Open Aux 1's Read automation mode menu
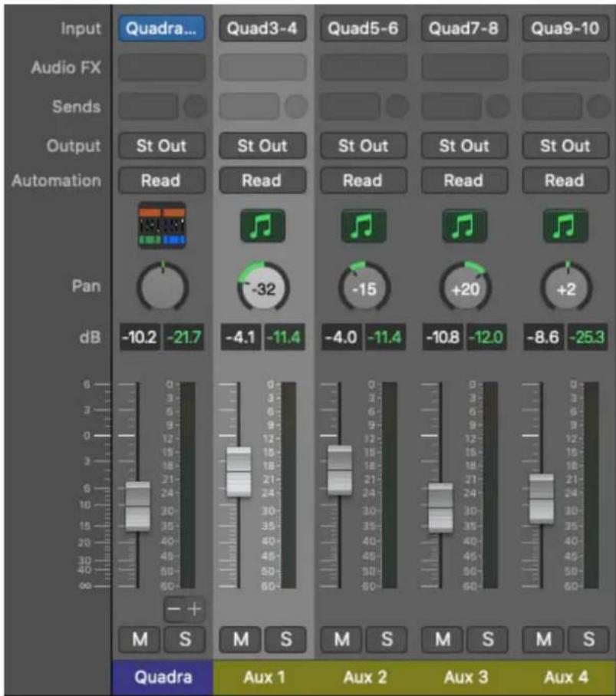Viewport: 616px width, 696px height. pos(262,180)
